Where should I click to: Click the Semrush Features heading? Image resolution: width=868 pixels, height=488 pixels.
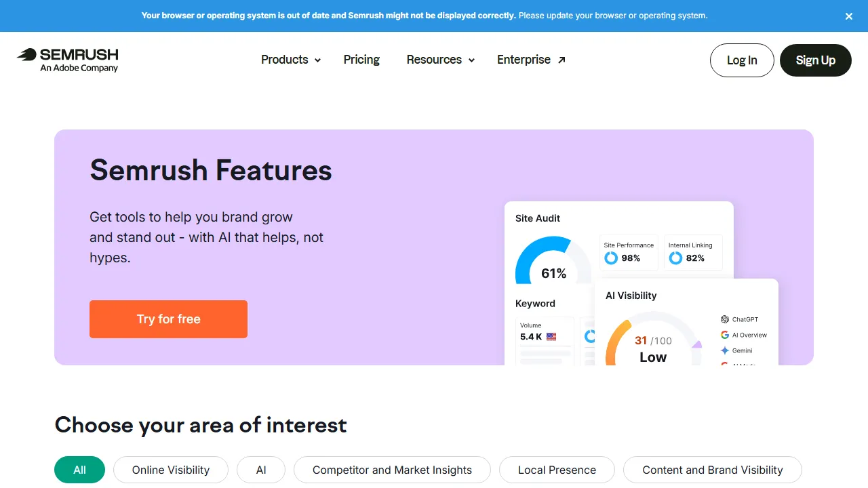pos(211,170)
